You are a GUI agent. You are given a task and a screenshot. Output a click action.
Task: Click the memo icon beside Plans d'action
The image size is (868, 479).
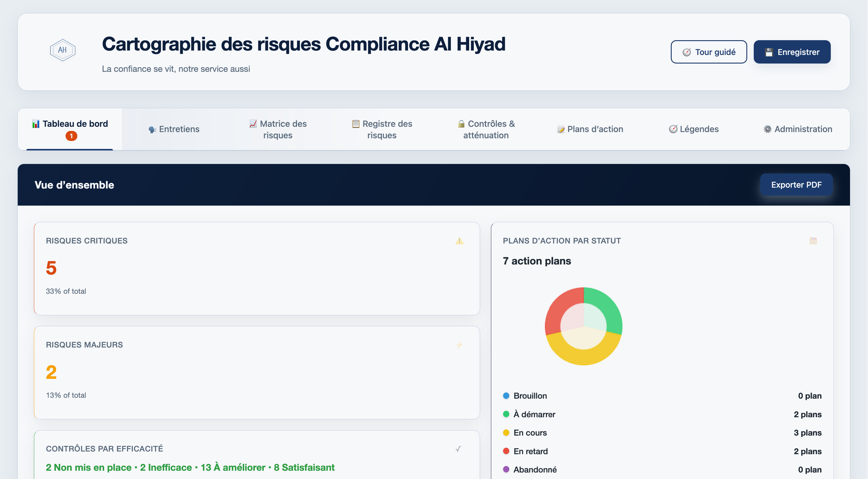(561, 129)
